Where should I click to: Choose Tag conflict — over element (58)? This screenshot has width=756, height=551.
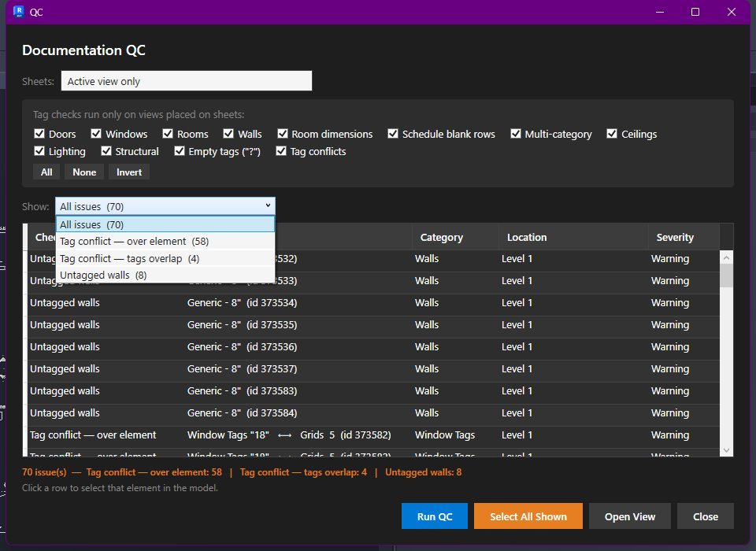tap(165, 241)
